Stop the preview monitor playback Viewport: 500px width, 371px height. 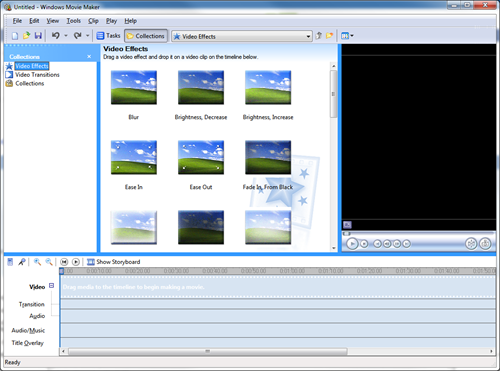click(x=364, y=244)
